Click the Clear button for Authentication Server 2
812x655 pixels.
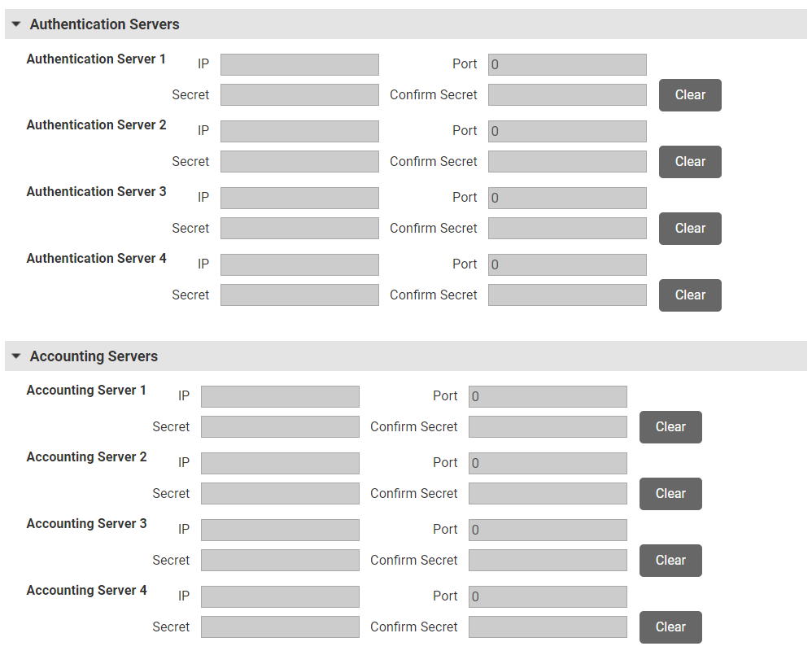click(x=689, y=162)
